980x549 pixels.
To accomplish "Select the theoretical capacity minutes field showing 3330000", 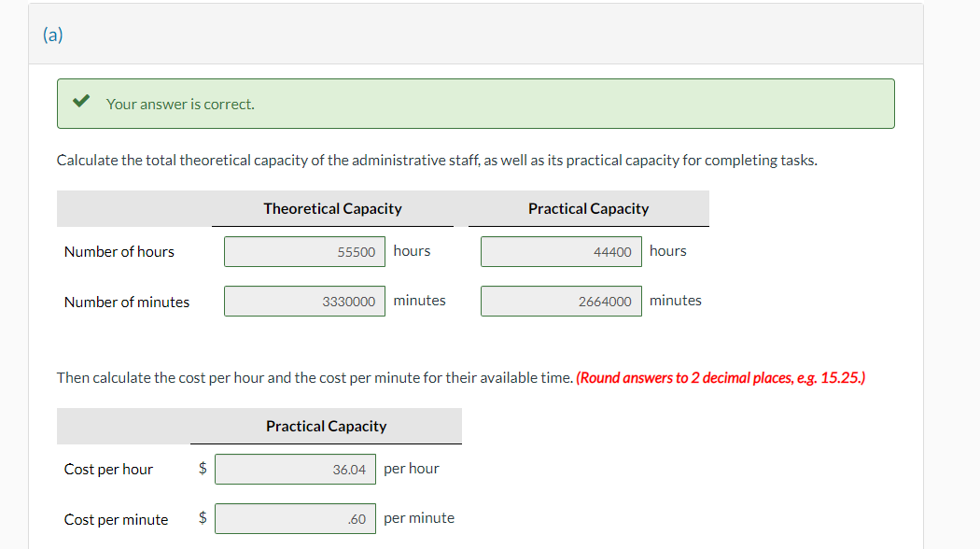I will pyautogui.click(x=304, y=301).
